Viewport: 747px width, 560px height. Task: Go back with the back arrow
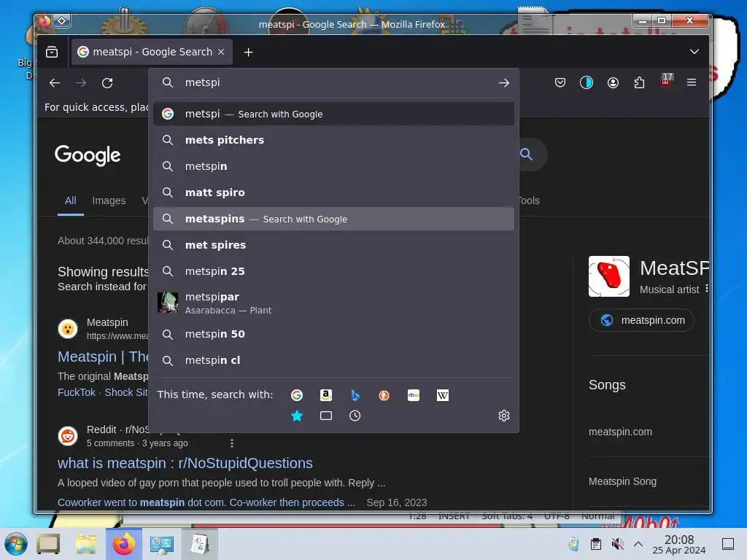pyautogui.click(x=55, y=83)
